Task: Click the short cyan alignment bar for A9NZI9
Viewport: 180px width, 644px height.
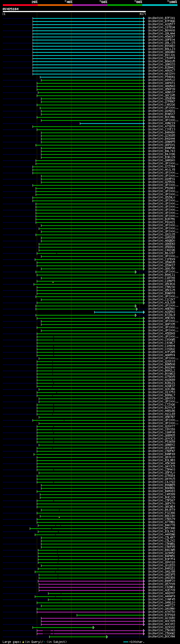Action: tap(112, 123)
